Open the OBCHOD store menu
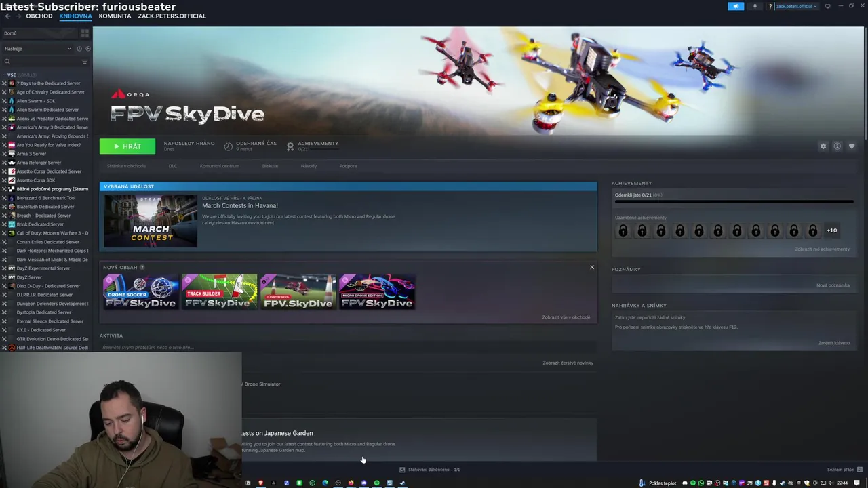 (x=39, y=16)
